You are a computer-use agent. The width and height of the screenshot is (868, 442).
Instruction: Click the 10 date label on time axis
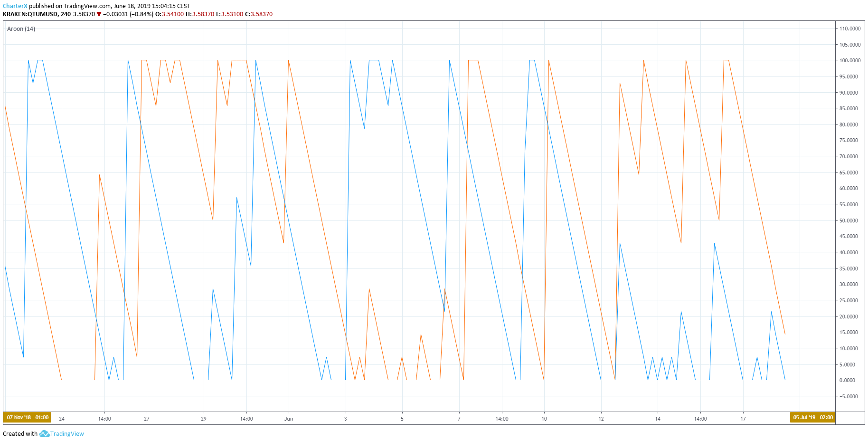(544, 419)
